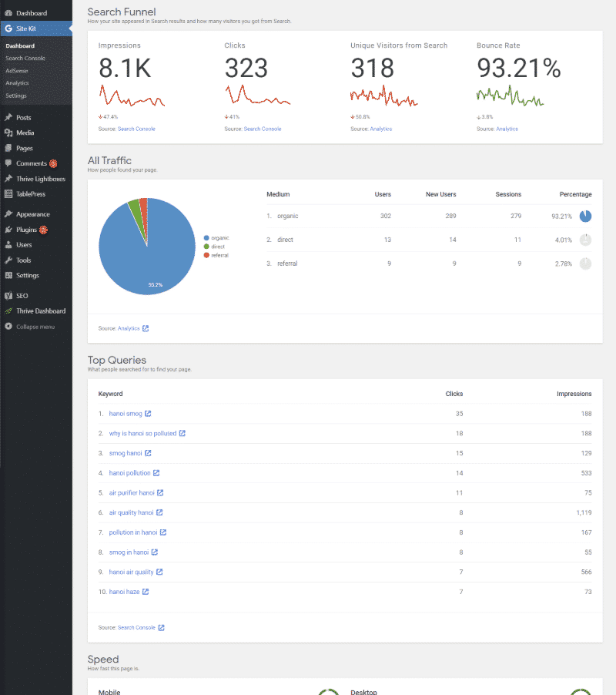Click the organic percentage circle indicator
Screen dimensions: 616x695
[585, 217]
